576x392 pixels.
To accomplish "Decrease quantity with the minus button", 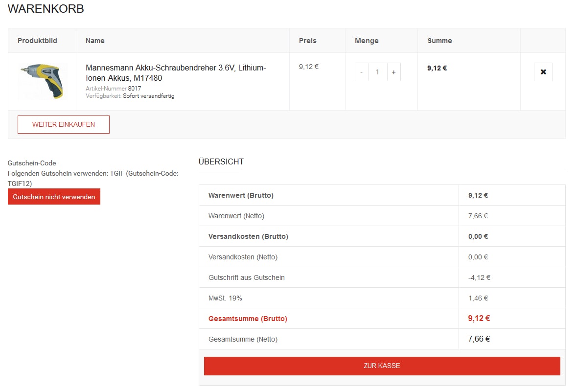I will click(361, 72).
